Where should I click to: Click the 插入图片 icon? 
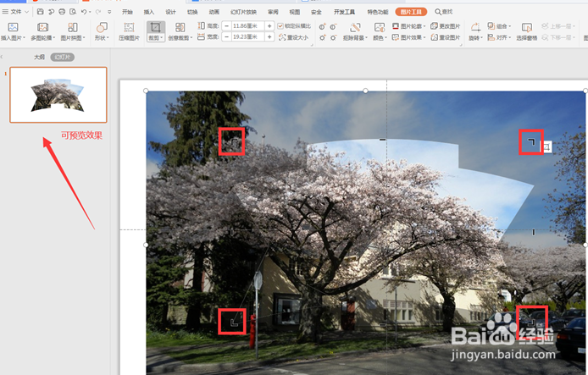pyautogui.click(x=13, y=27)
